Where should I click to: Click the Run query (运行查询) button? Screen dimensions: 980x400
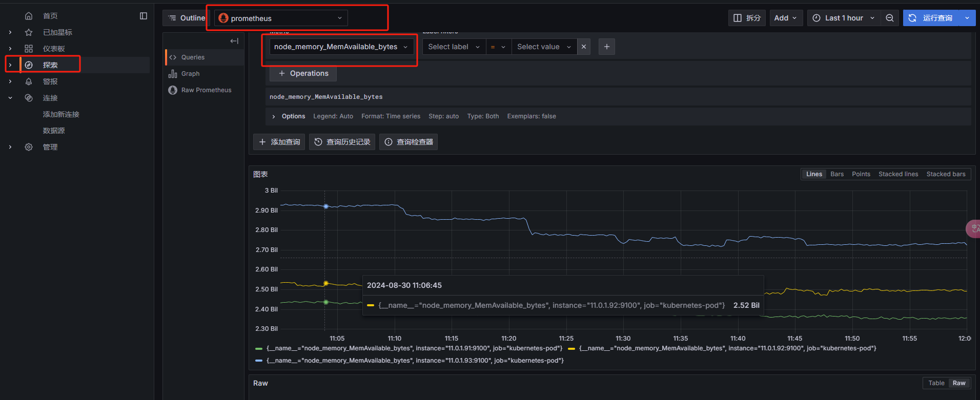pyautogui.click(x=931, y=18)
